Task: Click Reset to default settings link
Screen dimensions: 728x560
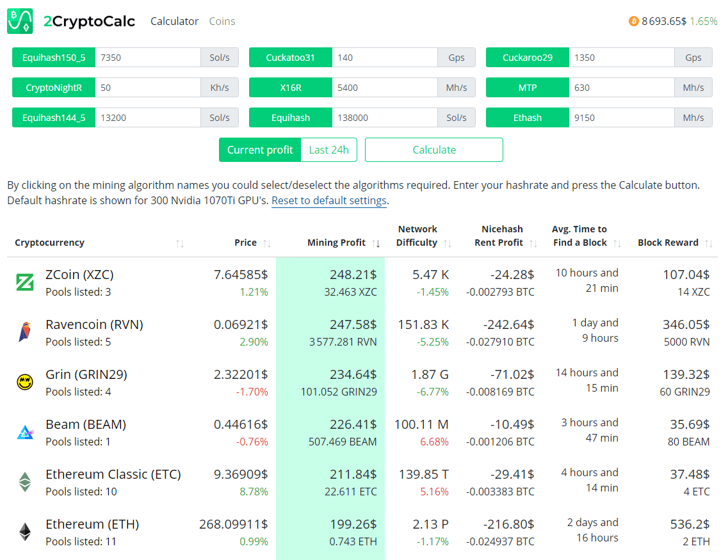Action: [x=329, y=200]
